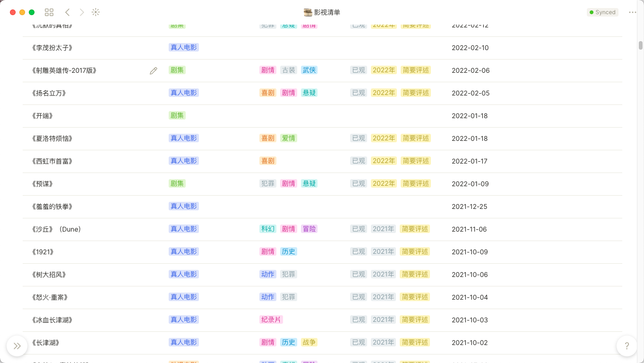Select the 剧集 tag on 《开端》 row
The width and height of the screenshot is (644, 363).
[177, 115]
